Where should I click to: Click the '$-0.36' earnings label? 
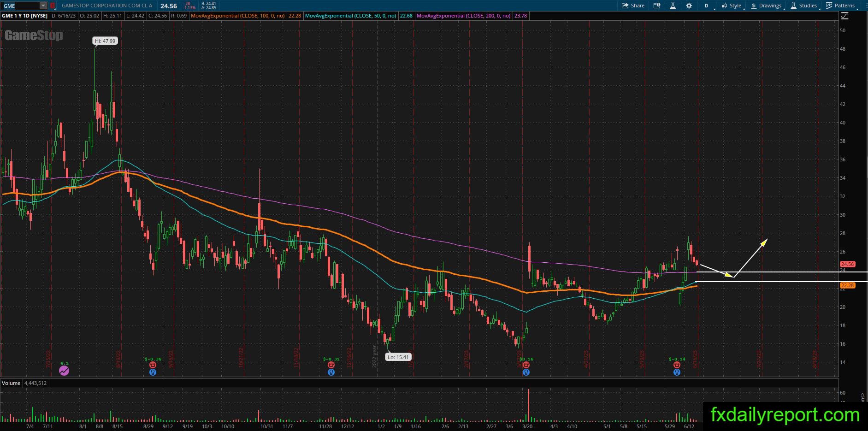click(153, 359)
